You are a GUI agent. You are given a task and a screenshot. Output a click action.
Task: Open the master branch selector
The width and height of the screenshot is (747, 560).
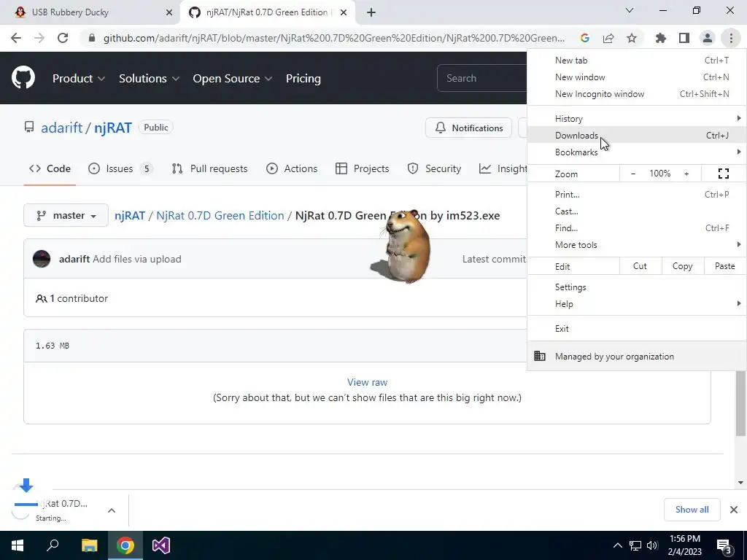coord(66,216)
